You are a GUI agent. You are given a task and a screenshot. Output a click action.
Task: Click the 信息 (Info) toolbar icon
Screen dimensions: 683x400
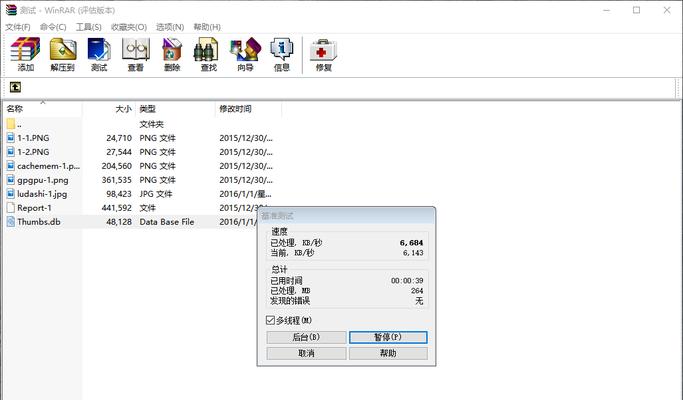coord(281,50)
